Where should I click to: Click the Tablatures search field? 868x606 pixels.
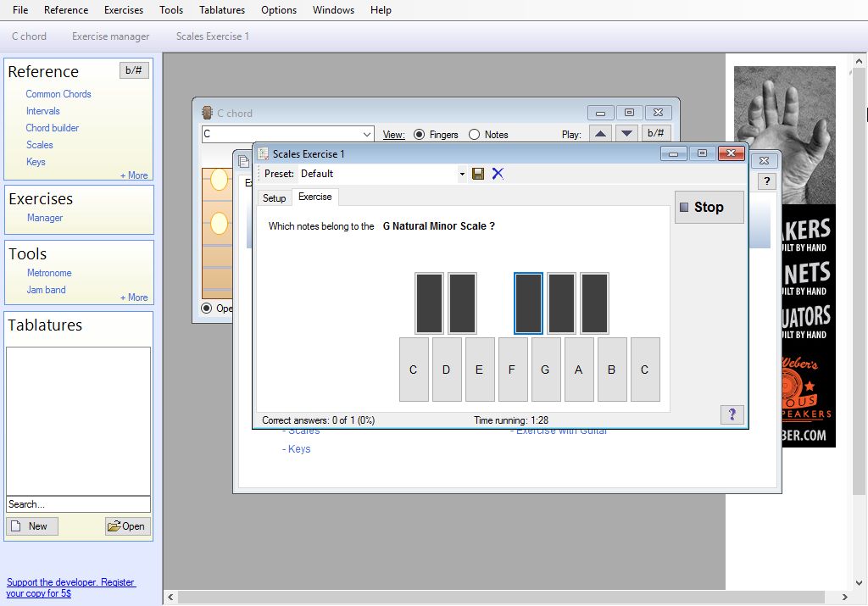(78, 503)
